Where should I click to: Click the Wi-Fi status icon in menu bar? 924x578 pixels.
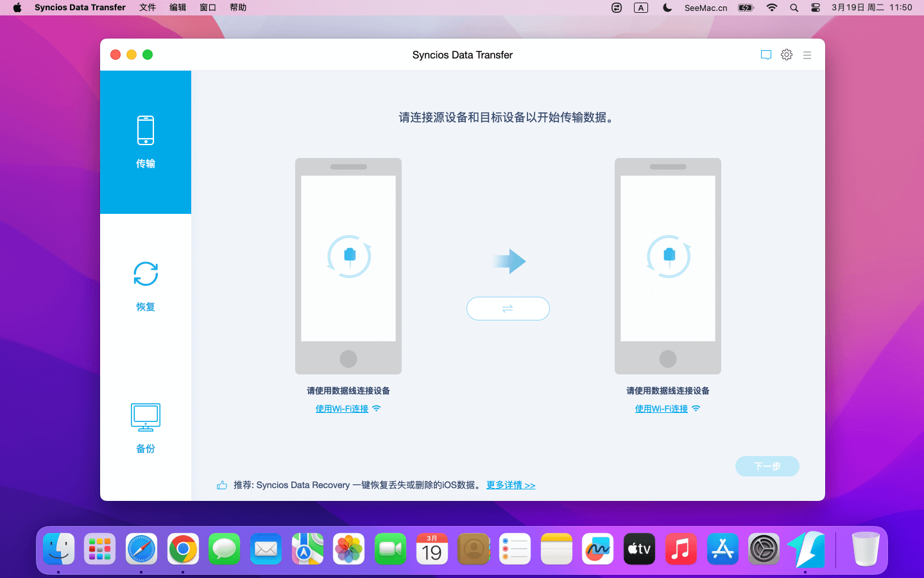pyautogui.click(x=772, y=8)
